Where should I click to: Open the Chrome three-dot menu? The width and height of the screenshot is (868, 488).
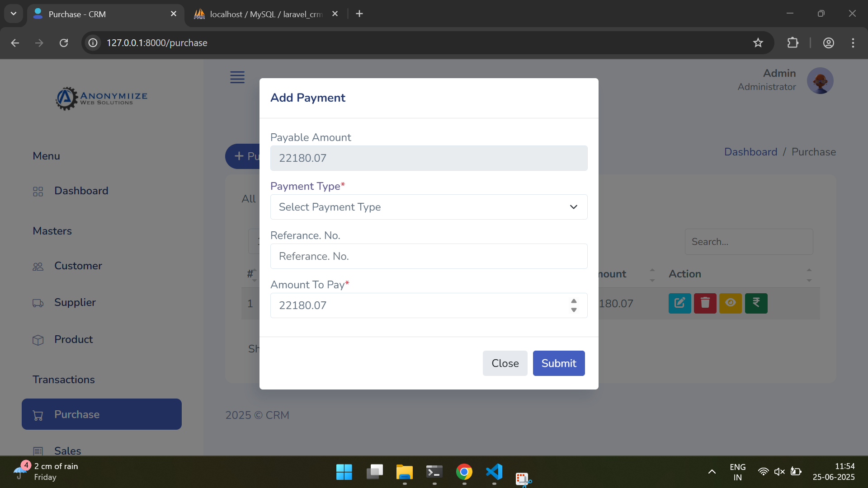coord(853,43)
